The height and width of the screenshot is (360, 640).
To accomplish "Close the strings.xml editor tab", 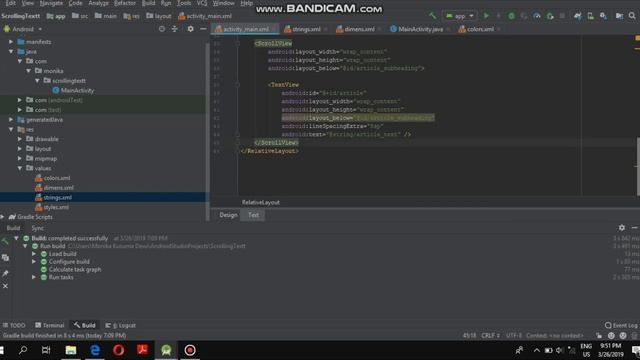I will [x=325, y=29].
